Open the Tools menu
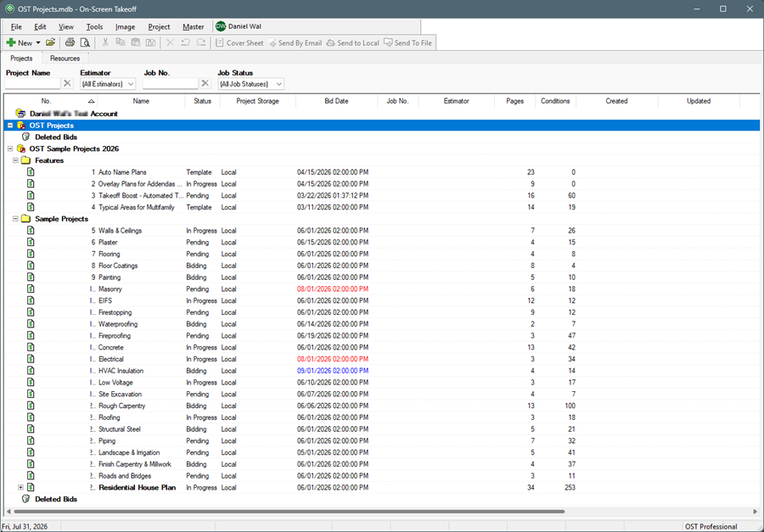Viewport: 764px width, 532px height. pos(94,27)
